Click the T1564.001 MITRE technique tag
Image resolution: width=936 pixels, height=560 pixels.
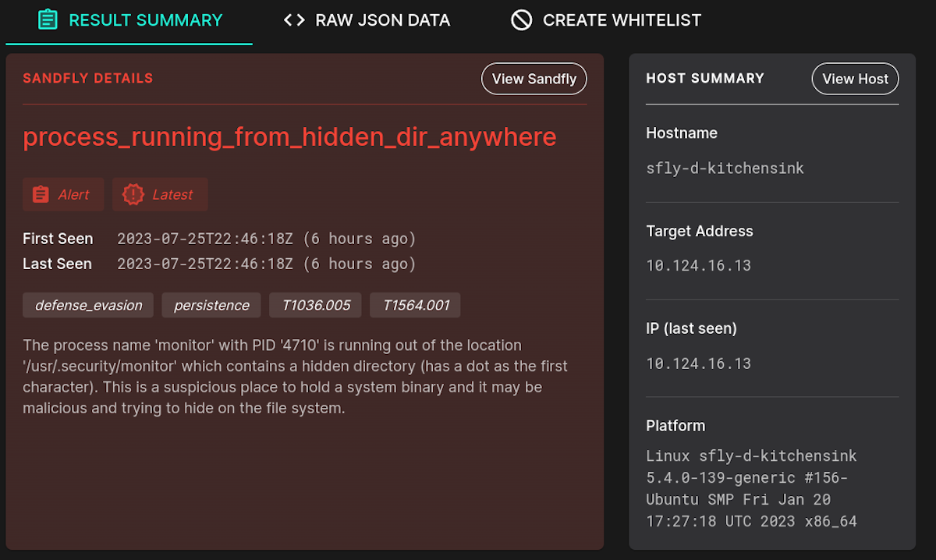click(415, 305)
